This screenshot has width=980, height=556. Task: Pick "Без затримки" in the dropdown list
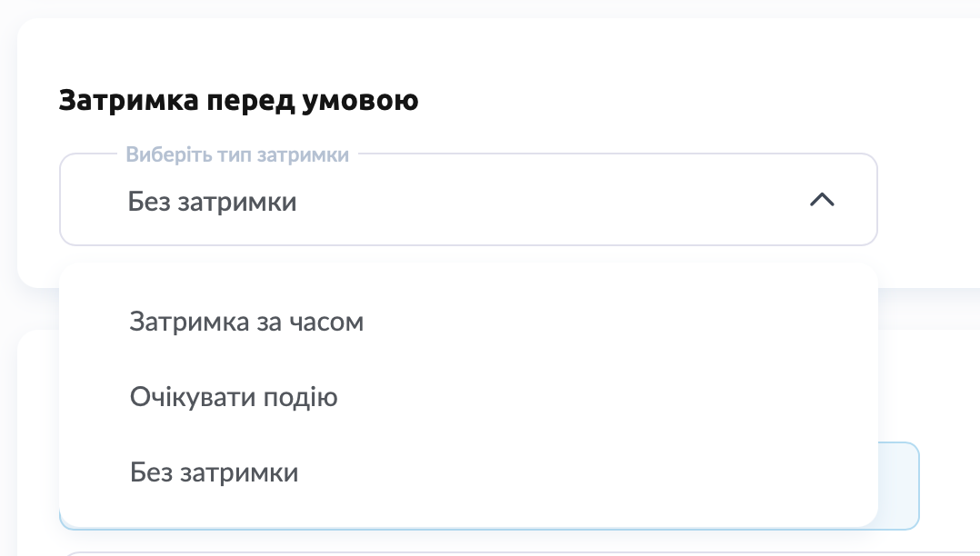pos(214,472)
